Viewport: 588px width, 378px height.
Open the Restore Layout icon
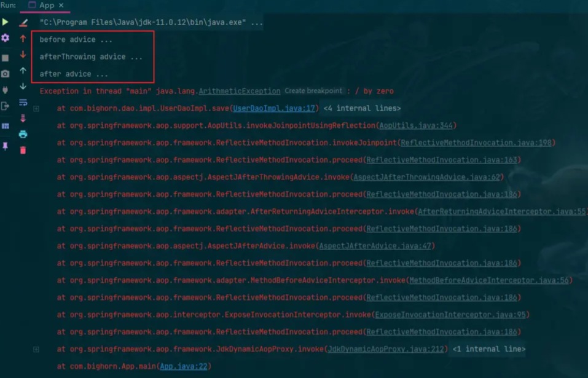point(6,126)
